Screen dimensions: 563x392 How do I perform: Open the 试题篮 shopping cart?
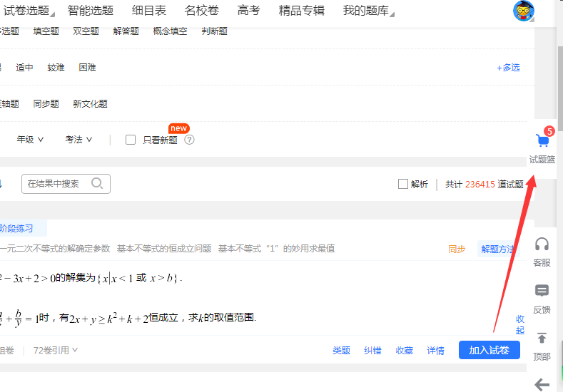(x=542, y=141)
